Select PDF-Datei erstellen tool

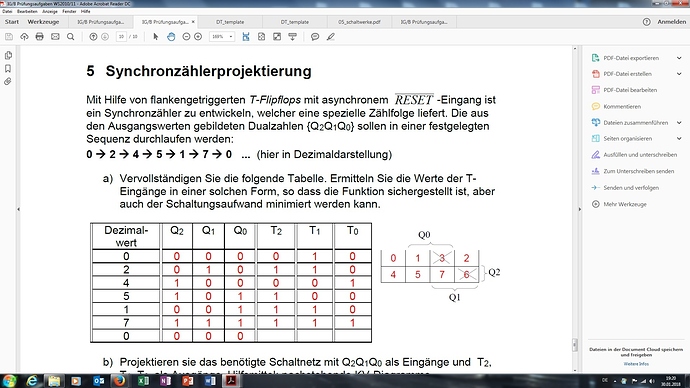[x=627, y=74]
